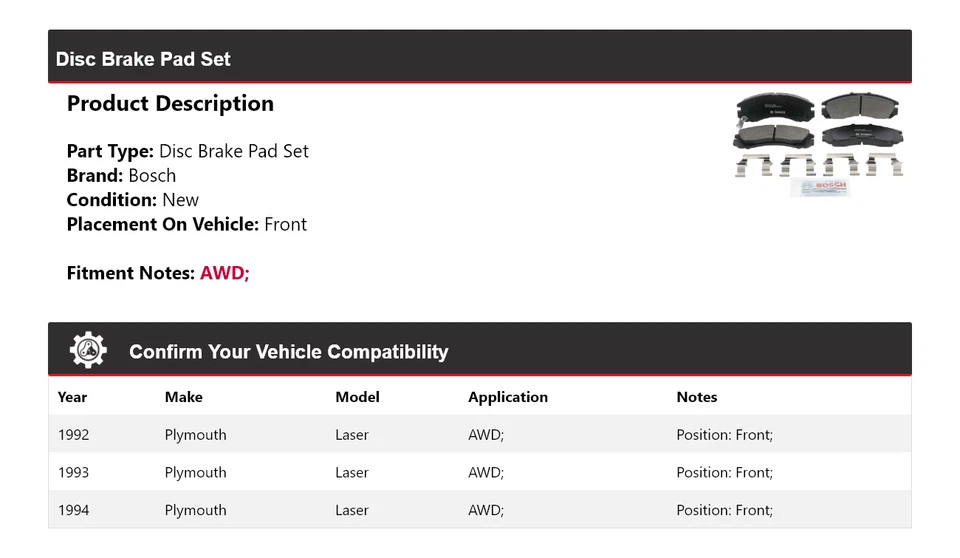The image size is (960, 558).
Task: Click Plymouth make in the 1992 row
Action: [x=195, y=435]
